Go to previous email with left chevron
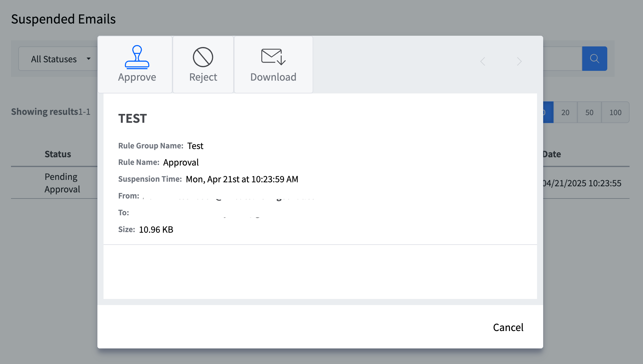The image size is (643, 364). click(x=483, y=61)
